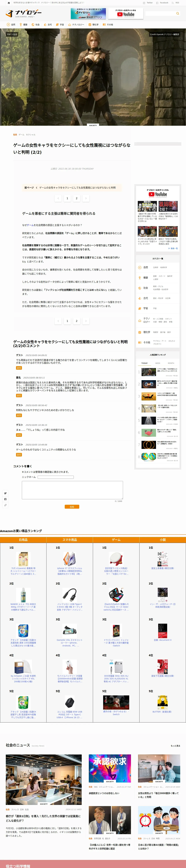Open the その他 menu in the navigation bar
The width and height of the screenshot is (186, 868).
(x=108, y=25)
